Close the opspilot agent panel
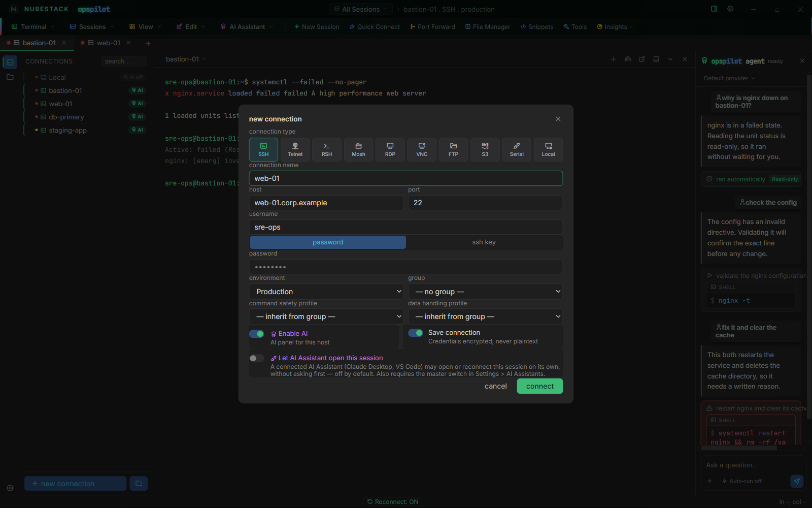The width and height of the screenshot is (812, 508). [802, 61]
